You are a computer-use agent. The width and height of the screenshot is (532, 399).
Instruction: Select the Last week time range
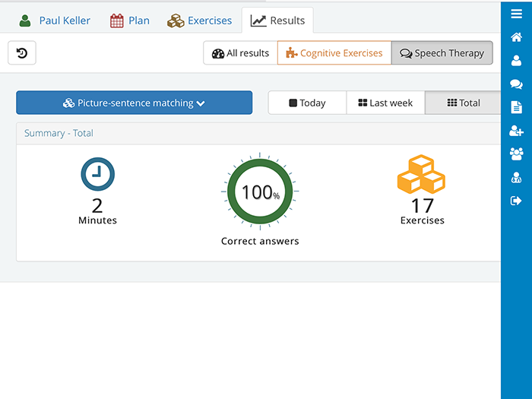[385, 103]
